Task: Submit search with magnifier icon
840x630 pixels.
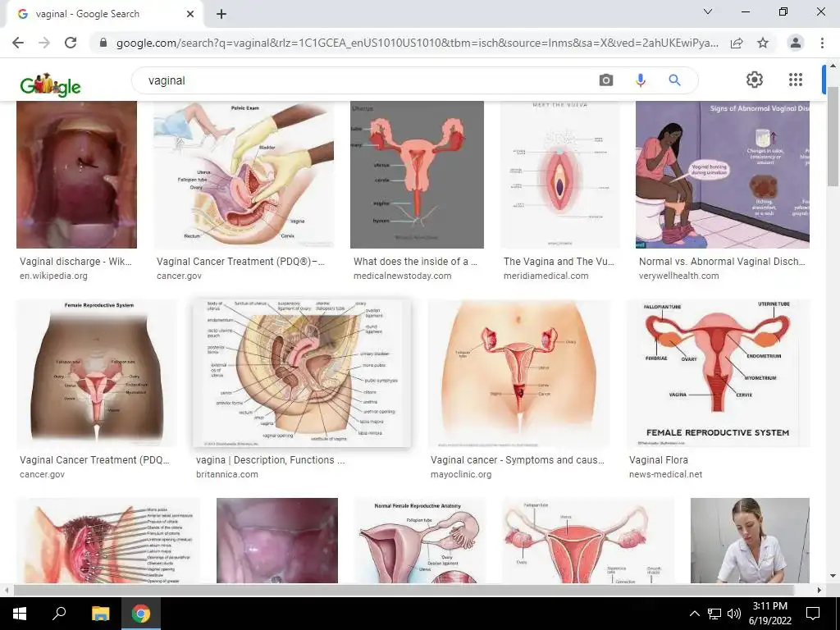Action: (674, 80)
